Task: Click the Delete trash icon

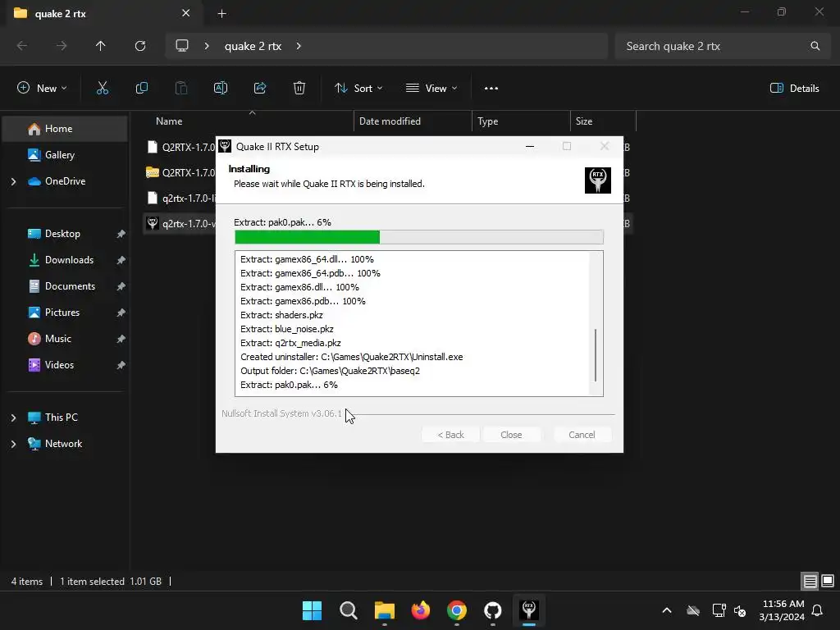Action: (x=299, y=89)
